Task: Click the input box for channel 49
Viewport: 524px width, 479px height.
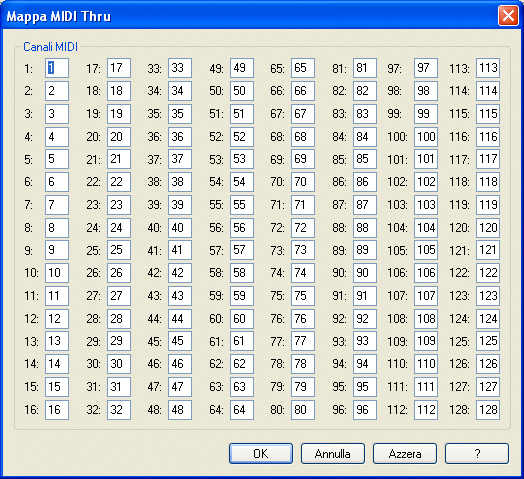Action: [x=242, y=68]
